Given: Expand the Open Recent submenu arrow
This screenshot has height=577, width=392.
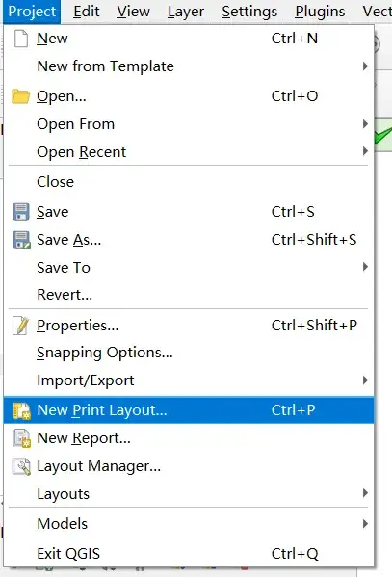Looking at the screenshot, I should 365,151.
